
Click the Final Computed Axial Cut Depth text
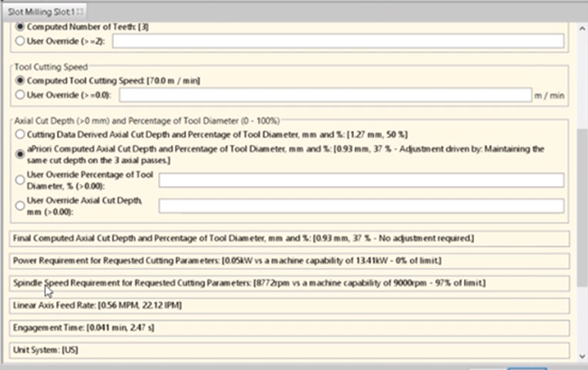pyautogui.click(x=243, y=238)
